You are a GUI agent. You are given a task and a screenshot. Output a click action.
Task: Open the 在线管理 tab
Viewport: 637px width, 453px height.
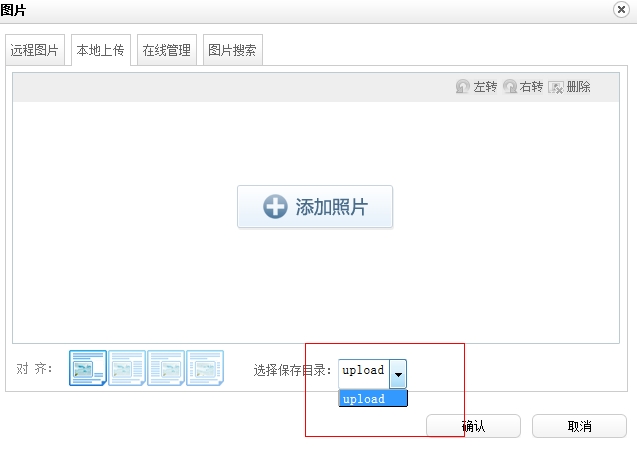click(167, 50)
